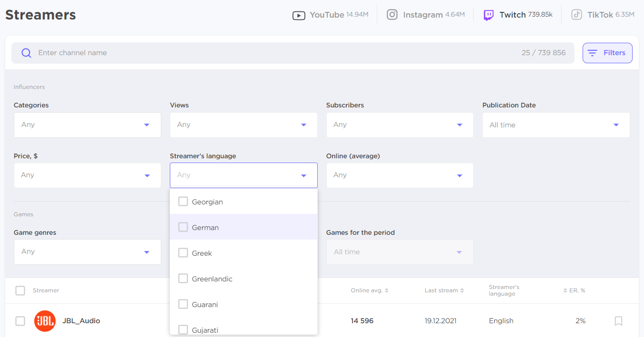The width and height of the screenshot is (644, 337).
Task: Expand the Categories dropdown
Action: (87, 125)
